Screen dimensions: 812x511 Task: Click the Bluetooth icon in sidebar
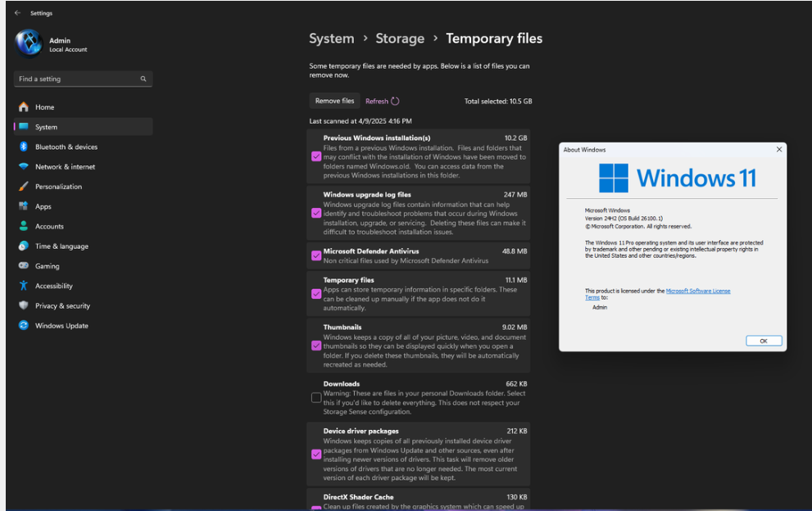pos(23,147)
